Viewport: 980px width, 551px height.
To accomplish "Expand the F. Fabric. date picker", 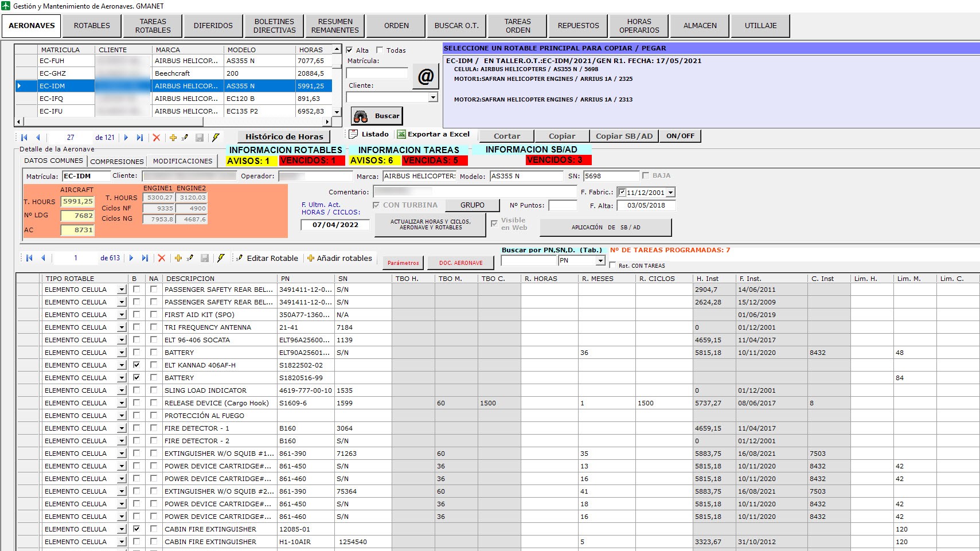I will click(670, 193).
